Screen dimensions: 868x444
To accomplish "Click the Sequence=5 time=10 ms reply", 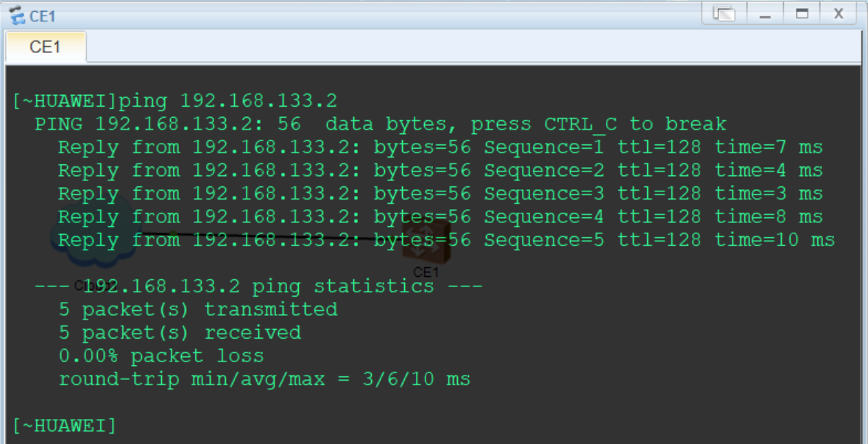I will 445,240.
